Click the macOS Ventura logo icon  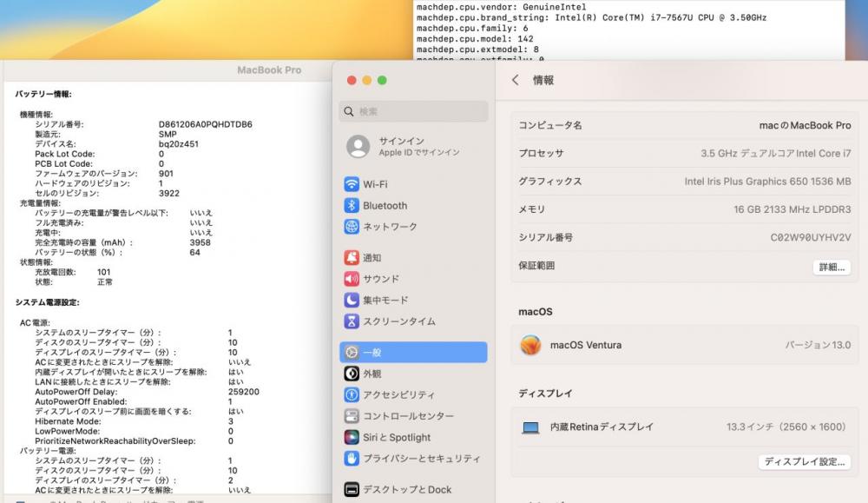click(530, 345)
